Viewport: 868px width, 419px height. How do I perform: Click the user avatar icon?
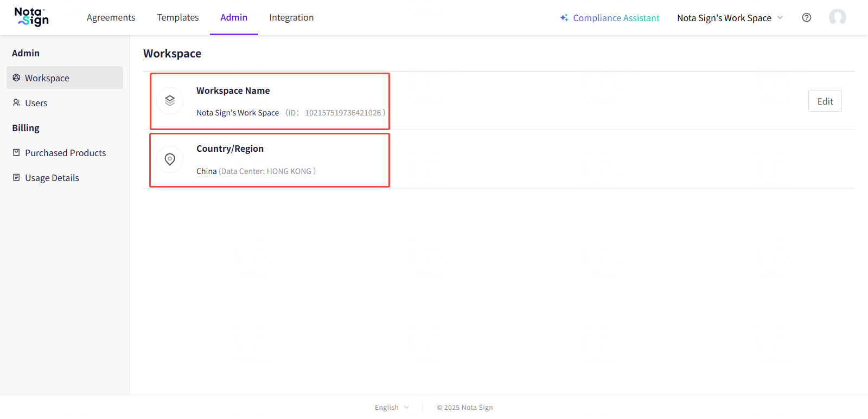pos(837,17)
